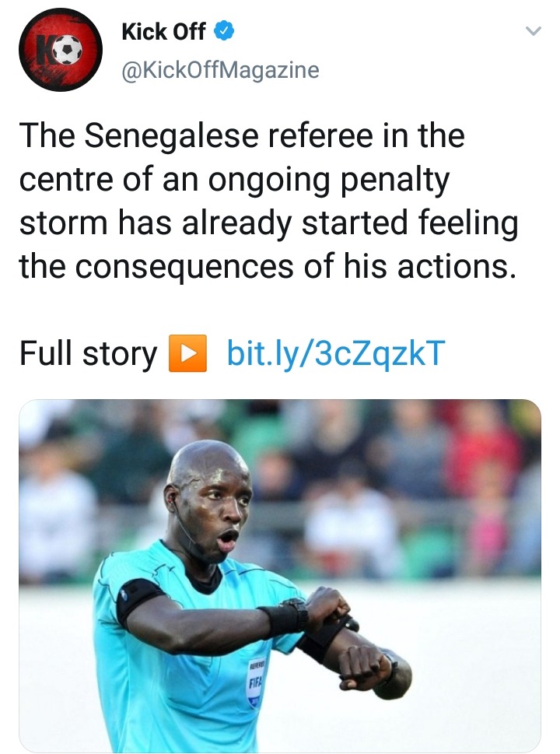Click the Kick Off display name
The width and height of the screenshot is (560, 754).
point(163,32)
